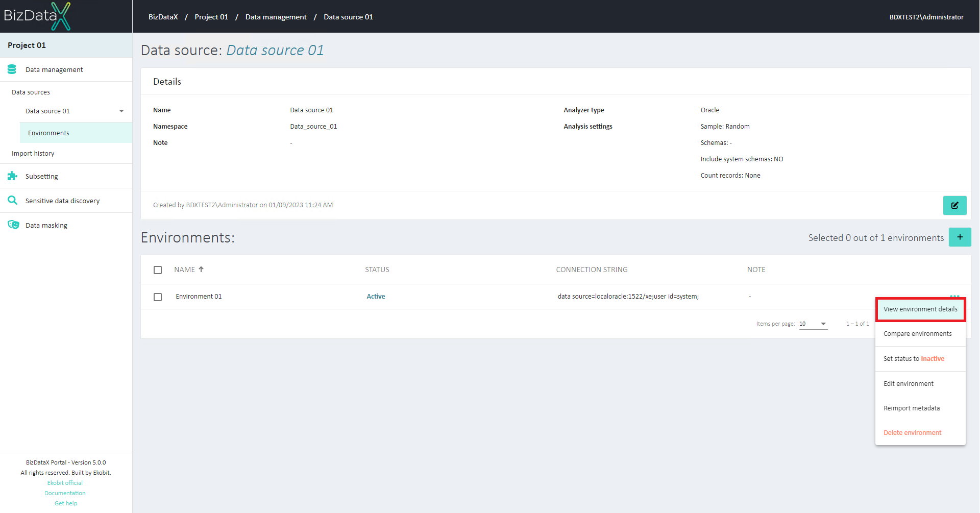This screenshot has height=513, width=980.
Task: Click the BizDataX logo
Action: pos(37,16)
